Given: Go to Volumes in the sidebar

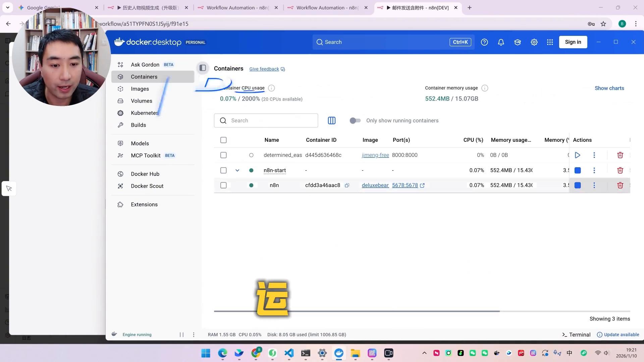Looking at the screenshot, I should pos(141,101).
